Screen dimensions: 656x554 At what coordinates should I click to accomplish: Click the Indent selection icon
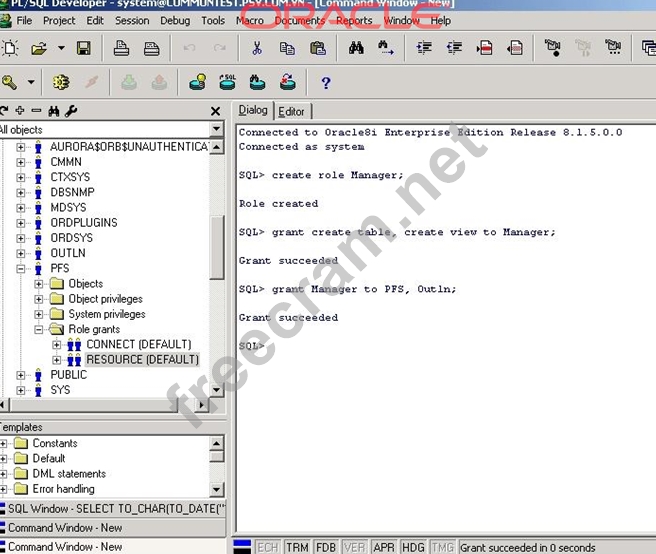click(424, 48)
